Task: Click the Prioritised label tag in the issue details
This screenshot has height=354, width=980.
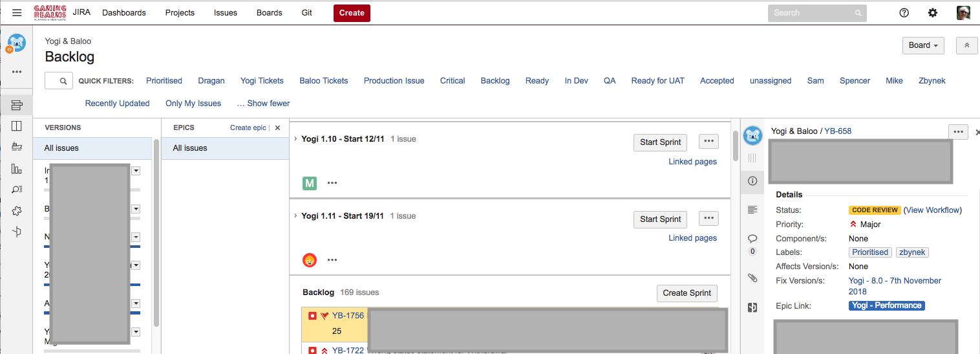Action: tap(870, 252)
